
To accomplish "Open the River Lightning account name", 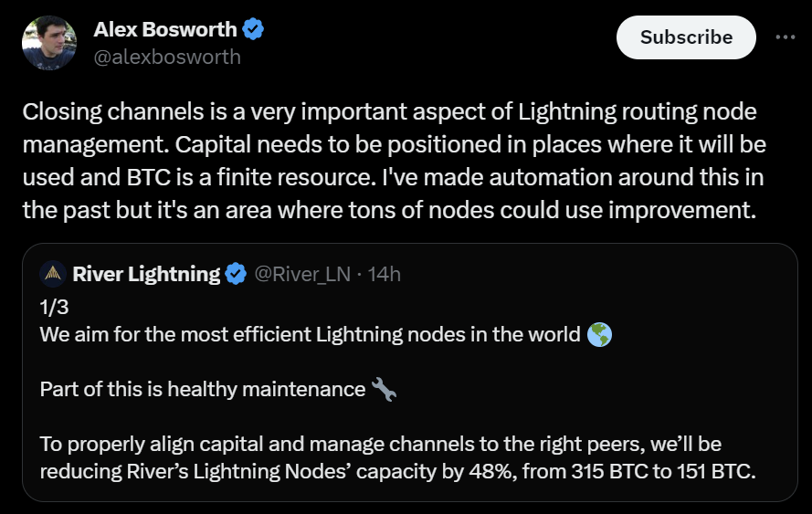I will [145, 273].
